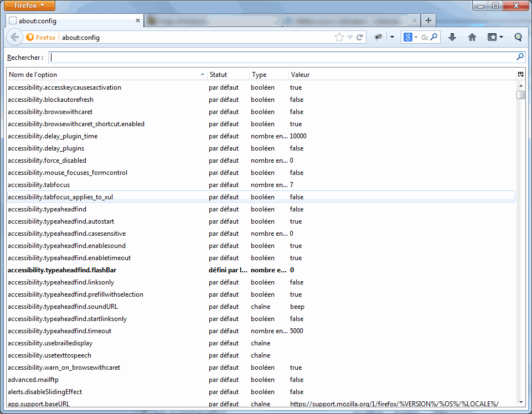Select accessibility.tabfocus_applies_to_xul row
This screenshot has height=414, width=532.
(x=261, y=197)
